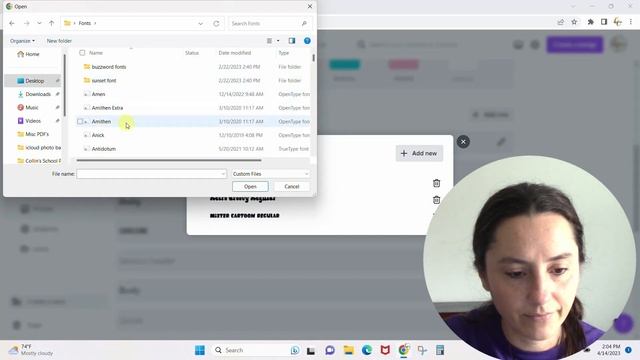Toggle Chrome side panel icon
Screen dimensions: 640x360
pos(604,22)
